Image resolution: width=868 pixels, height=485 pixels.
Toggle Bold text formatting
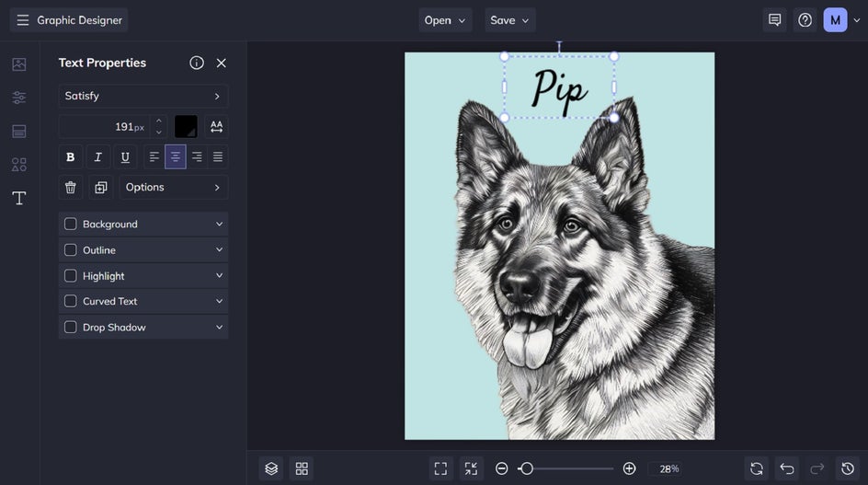71,157
